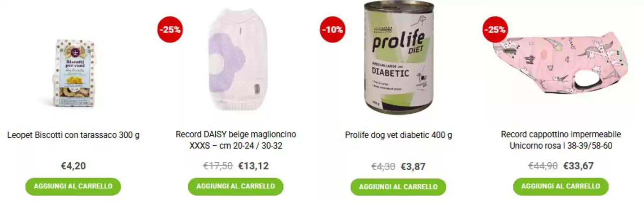
Task: Open the Record DAISY beige maglioncino title link
Action: (236, 140)
